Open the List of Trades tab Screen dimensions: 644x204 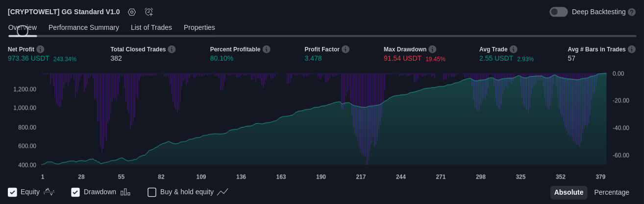(151, 27)
